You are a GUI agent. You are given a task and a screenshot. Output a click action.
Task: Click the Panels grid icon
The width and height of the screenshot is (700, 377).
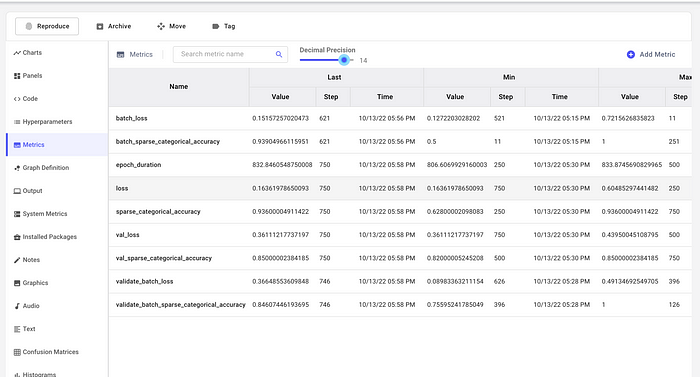(x=17, y=76)
